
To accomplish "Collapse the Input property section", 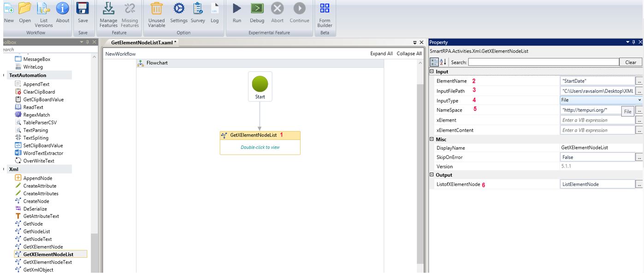I will point(431,72).
